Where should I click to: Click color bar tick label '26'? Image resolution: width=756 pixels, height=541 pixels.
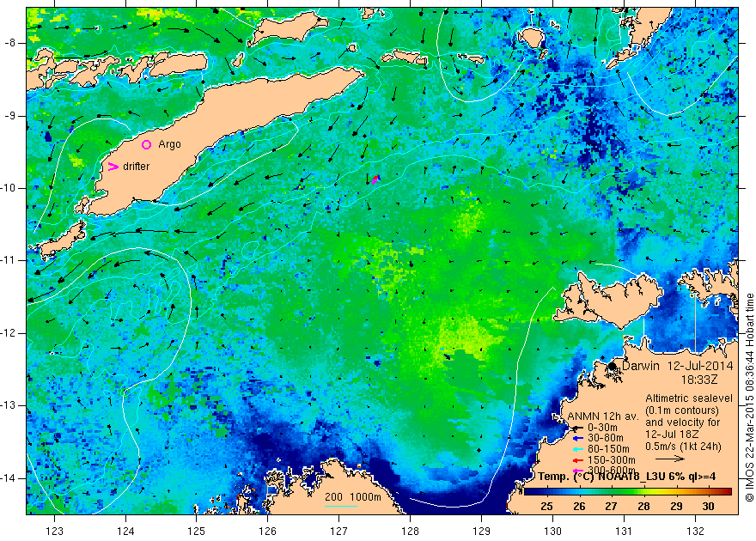(x=579, y=507)
